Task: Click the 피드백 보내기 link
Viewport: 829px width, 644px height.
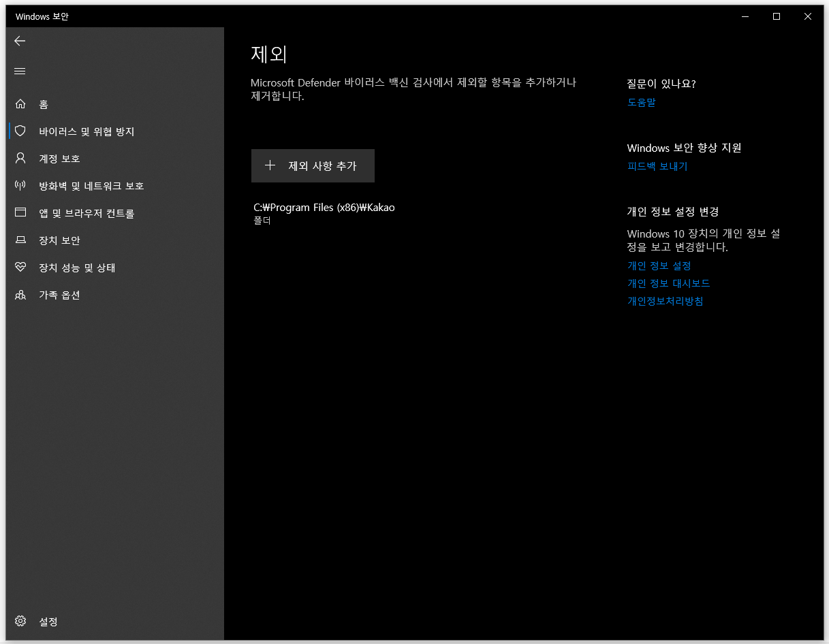Action: click(x=657, y=166)
